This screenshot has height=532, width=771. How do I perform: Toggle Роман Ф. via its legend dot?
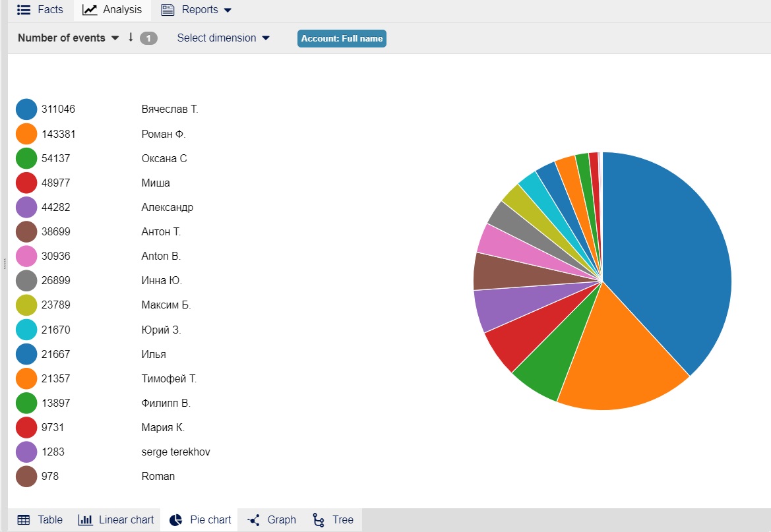[25, 133]
